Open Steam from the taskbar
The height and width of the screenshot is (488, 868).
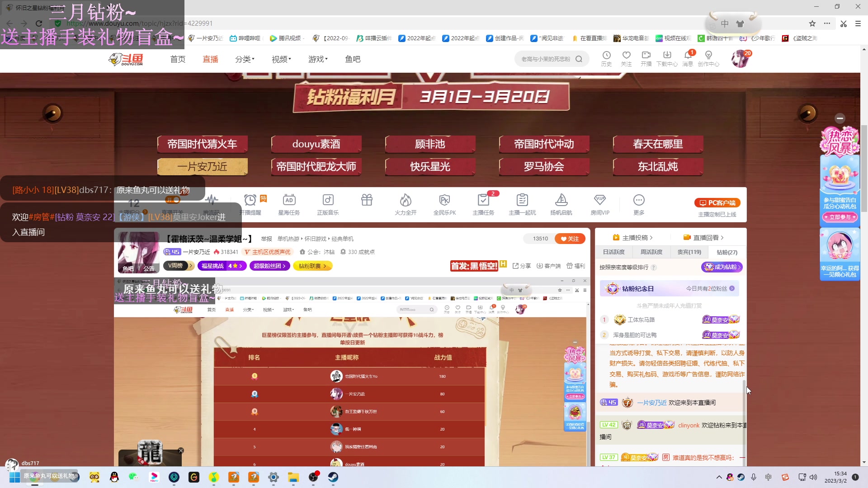333,477
